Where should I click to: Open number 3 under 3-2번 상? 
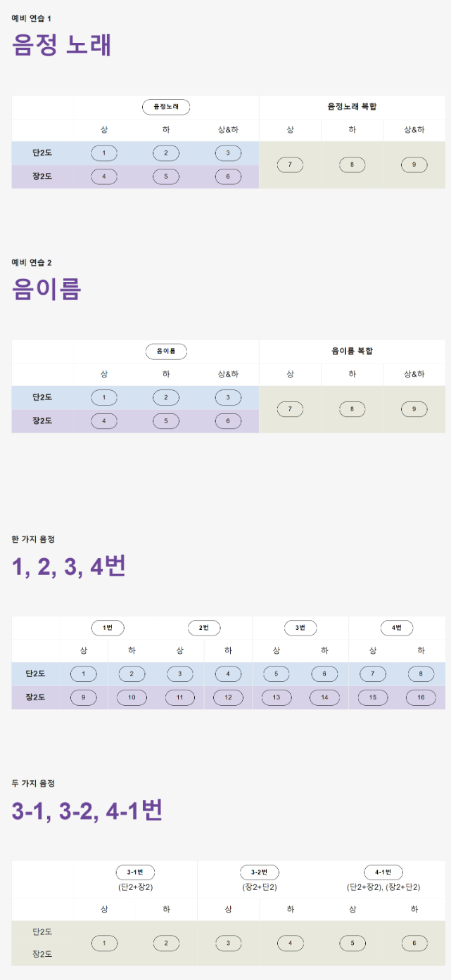coord(228,943)
